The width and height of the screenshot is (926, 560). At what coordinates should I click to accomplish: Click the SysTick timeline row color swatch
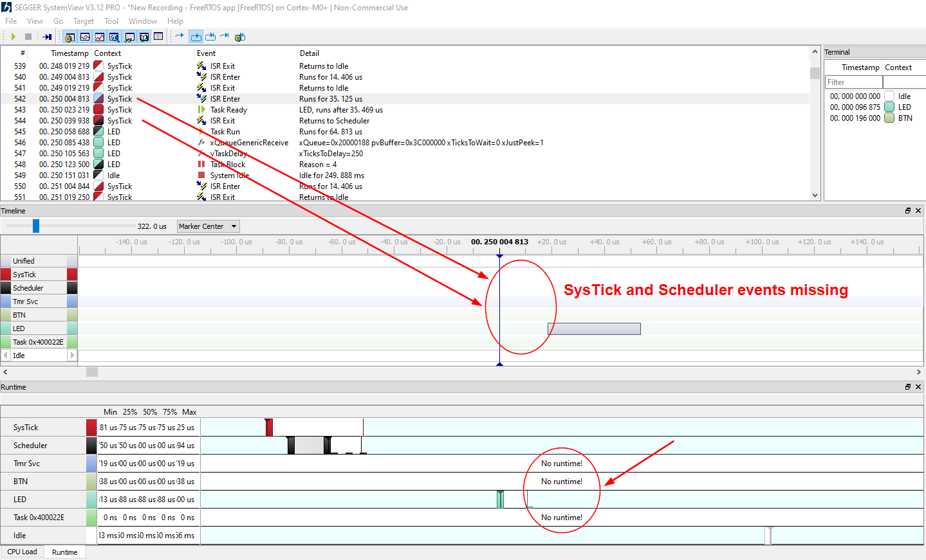pos(72,275)
